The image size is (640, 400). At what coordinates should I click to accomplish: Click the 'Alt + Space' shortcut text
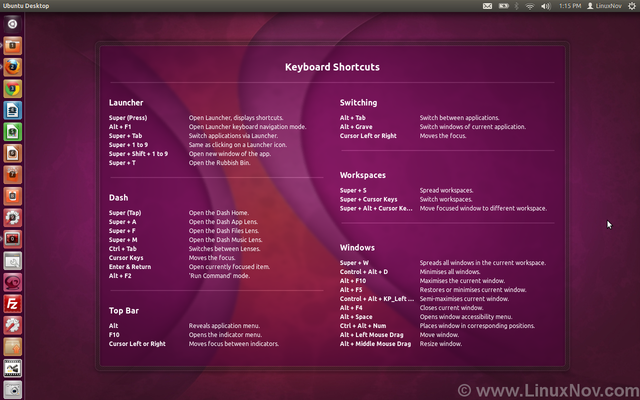pyautogui.click(x=356, y=317)
